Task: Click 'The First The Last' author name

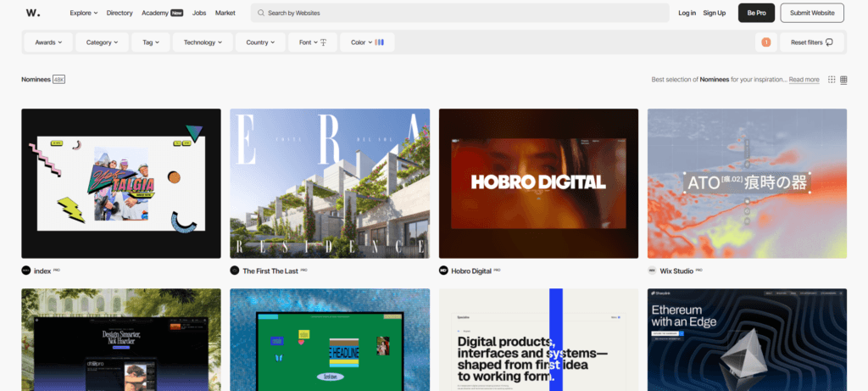Action: pyautogui.click(x=270, y=271)
